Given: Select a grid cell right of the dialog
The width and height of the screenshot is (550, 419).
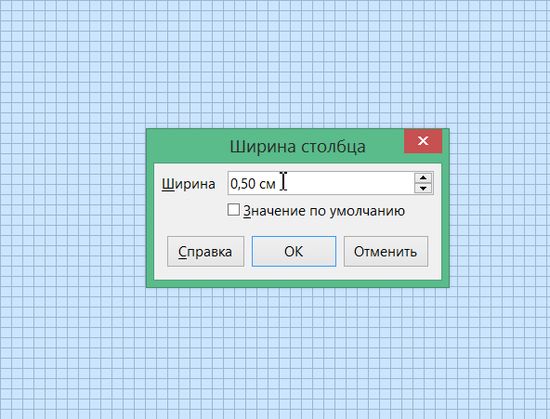Looking at the screenshot, I should click(x=498, y=209).
